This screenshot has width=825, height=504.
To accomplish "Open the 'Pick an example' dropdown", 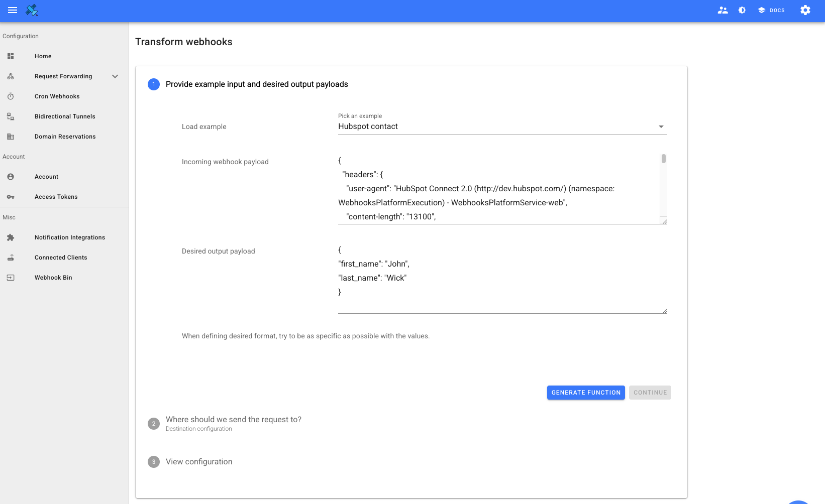I will pyautogui.click(x=661, y=127).
